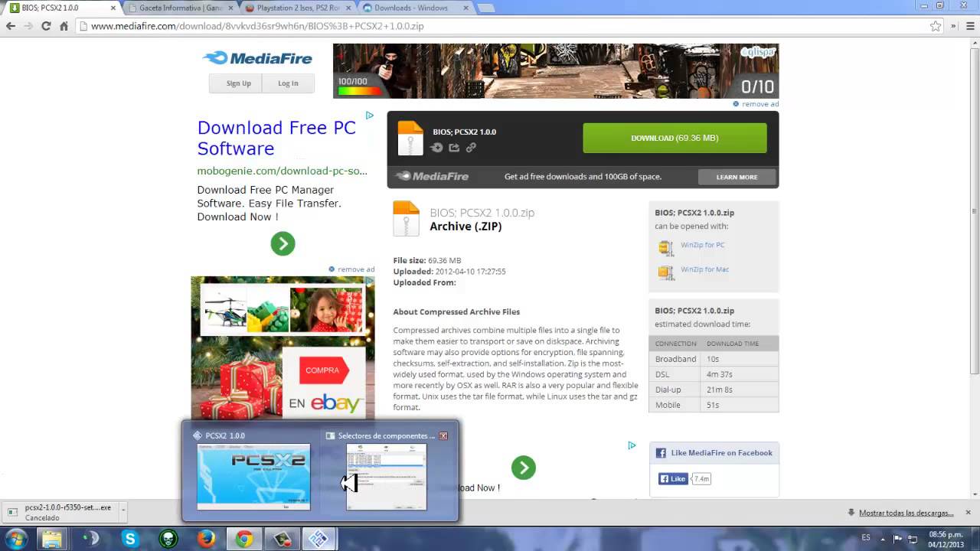
Task: Switch to the Downloads - Windows tab
Action: (413, 8)
